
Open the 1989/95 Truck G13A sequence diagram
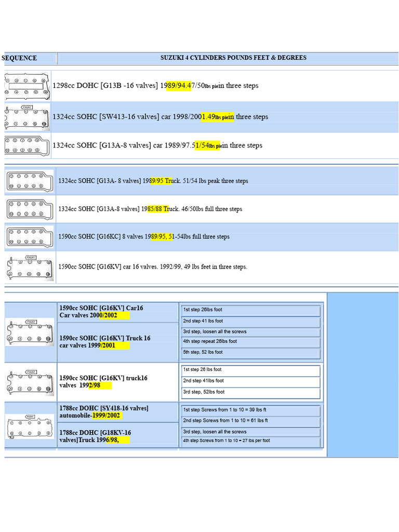[x=30, y=181]
